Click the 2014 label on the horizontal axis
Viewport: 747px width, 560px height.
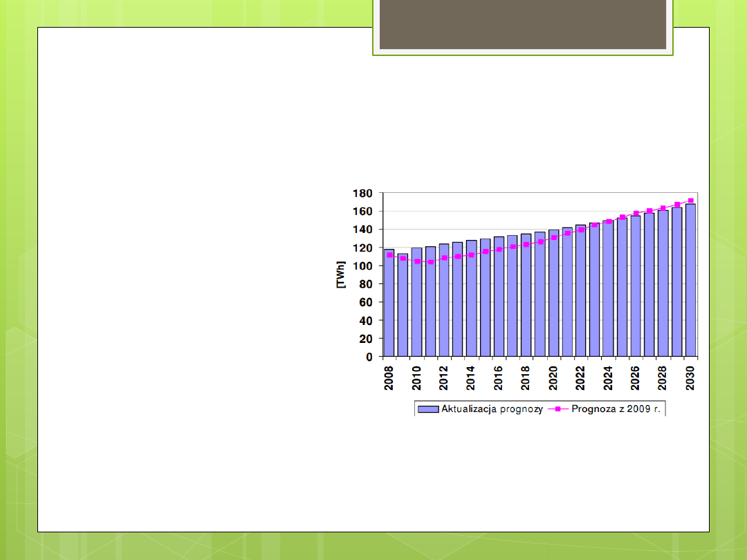(x=472, y=379)
